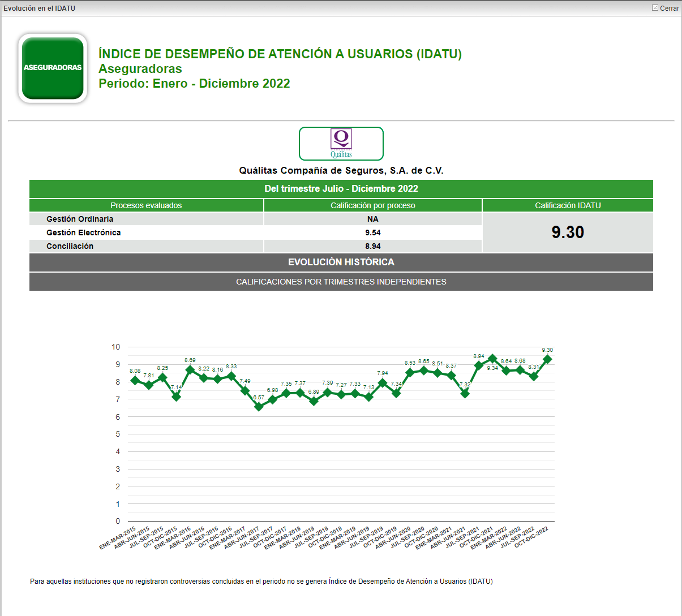Click the EVOLUCIÓN HISTÓRICA banner

[x=341, y=262]
